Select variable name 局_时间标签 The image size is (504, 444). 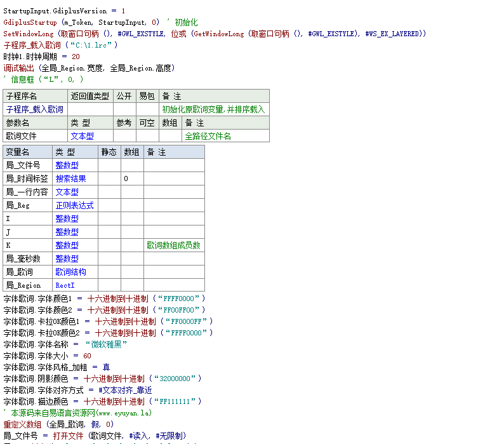click(x=28, y=178)
